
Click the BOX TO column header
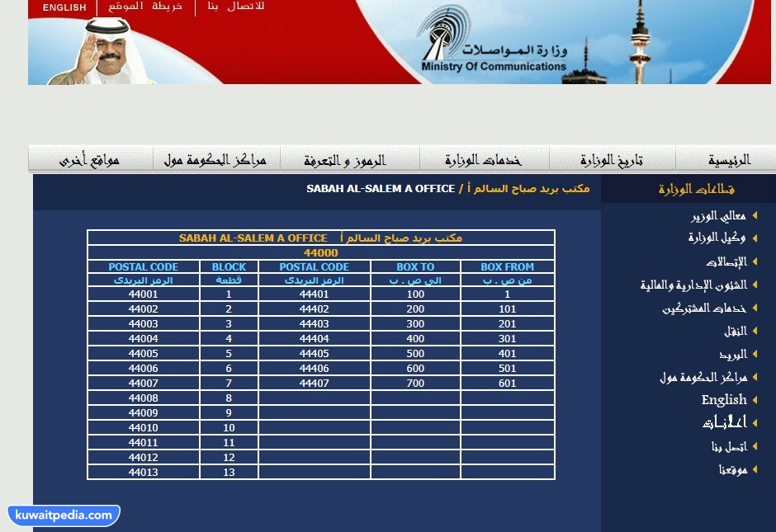(415, 267)
